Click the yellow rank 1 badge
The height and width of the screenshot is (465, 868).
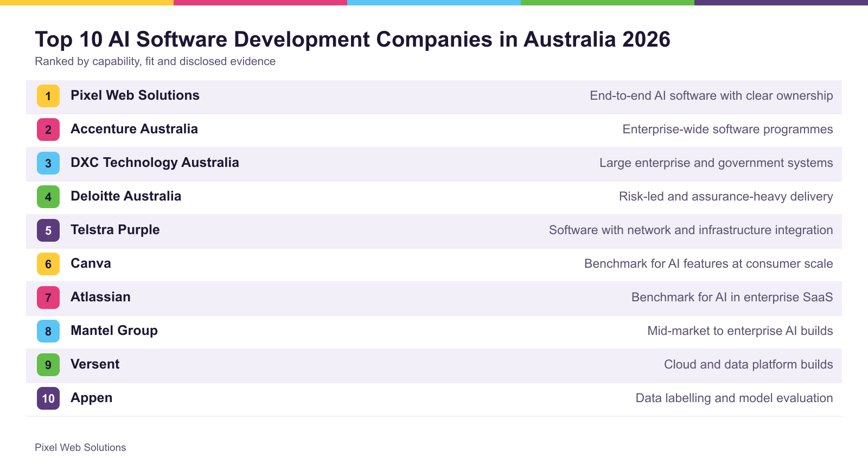(x=48, y=96)
